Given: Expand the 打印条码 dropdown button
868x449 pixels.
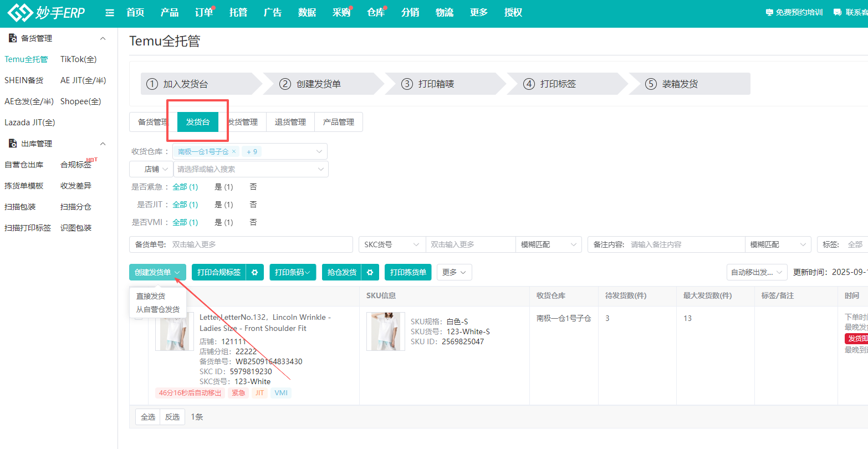Looking at the screenshot, I should (293, 272).
